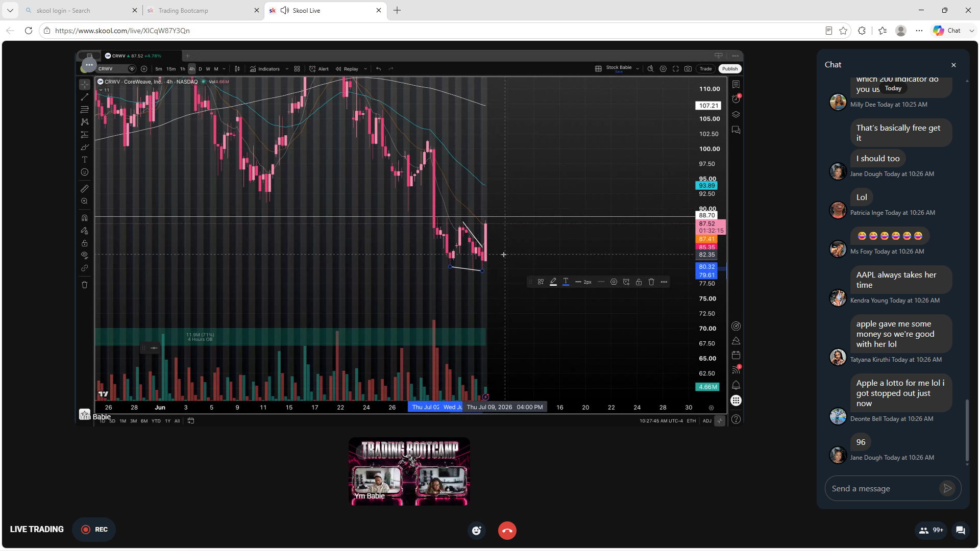Toggle lock all drawings

point(85,243)
